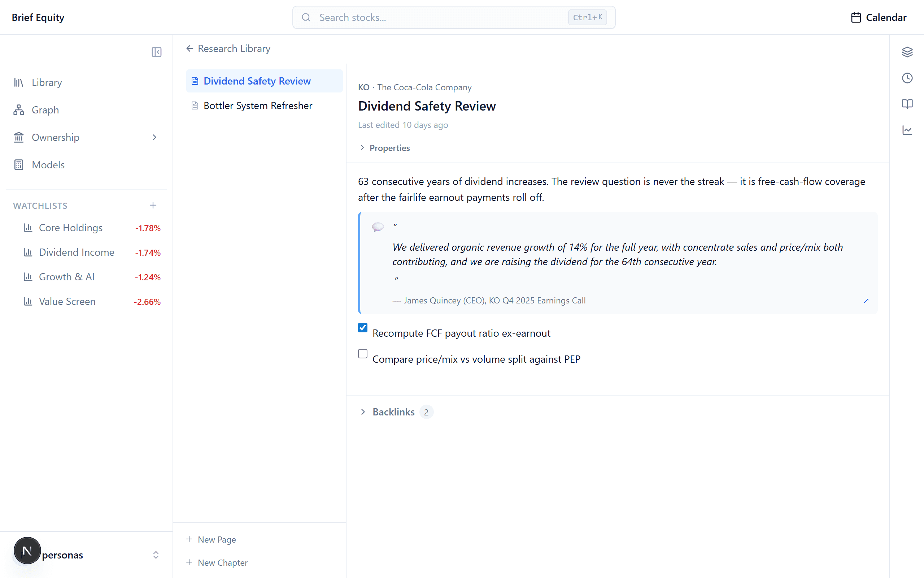Click the Dividend Safety Review page icon
This screenshot has height=578, width=924.
pos(195,81)
